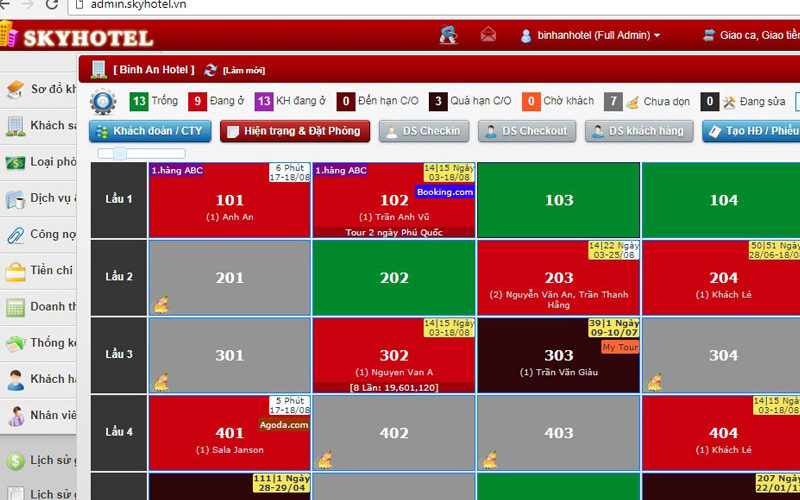Click the zoom slider above the room grid
800x500 pixels.
pyautogui.click(x=120, y=153)
